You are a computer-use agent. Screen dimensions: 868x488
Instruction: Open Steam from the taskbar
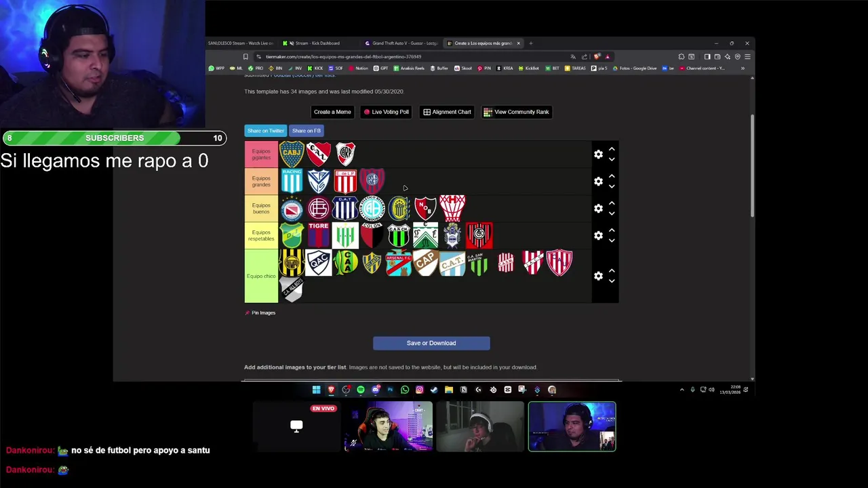pos(434,390)
